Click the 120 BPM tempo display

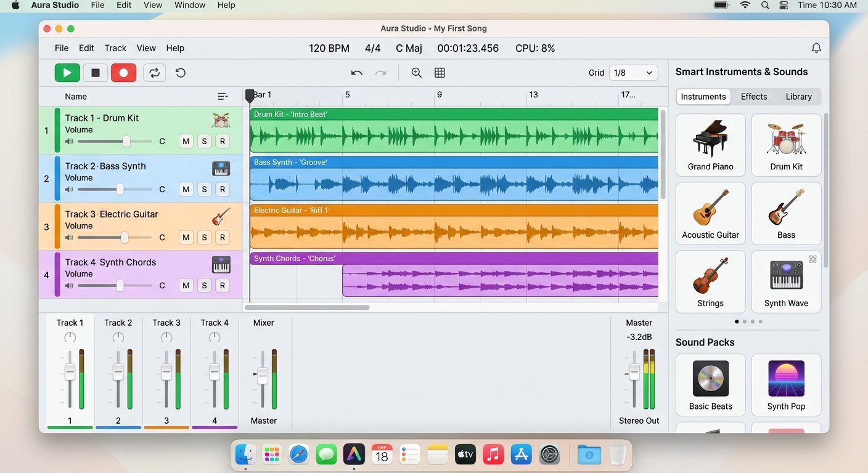tap(329, 48)
